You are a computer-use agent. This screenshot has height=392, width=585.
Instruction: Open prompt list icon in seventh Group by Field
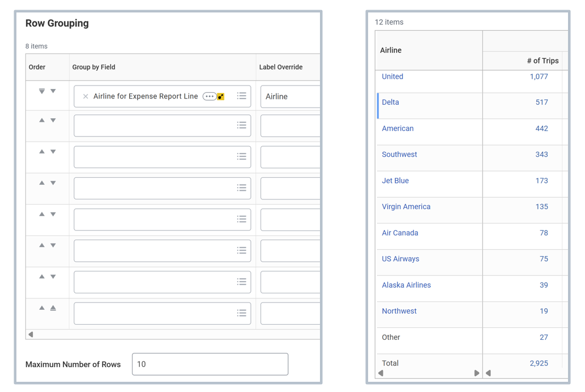[241, 282]
